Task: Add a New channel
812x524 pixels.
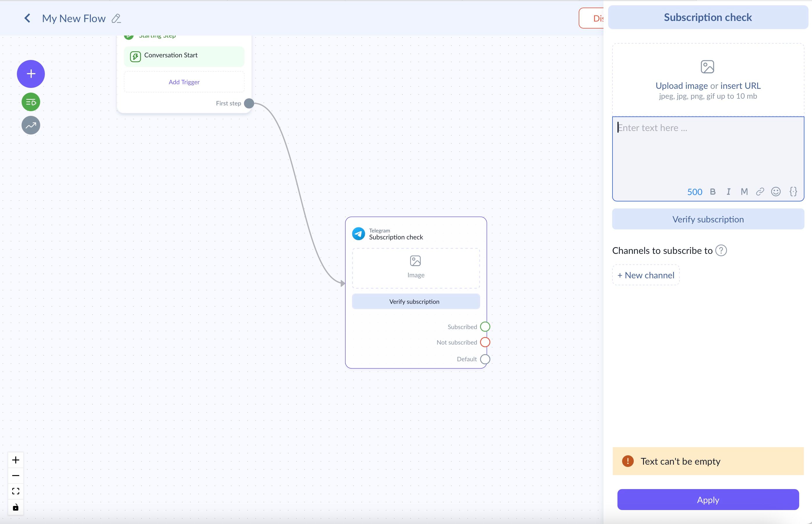Action: (646, 275)
